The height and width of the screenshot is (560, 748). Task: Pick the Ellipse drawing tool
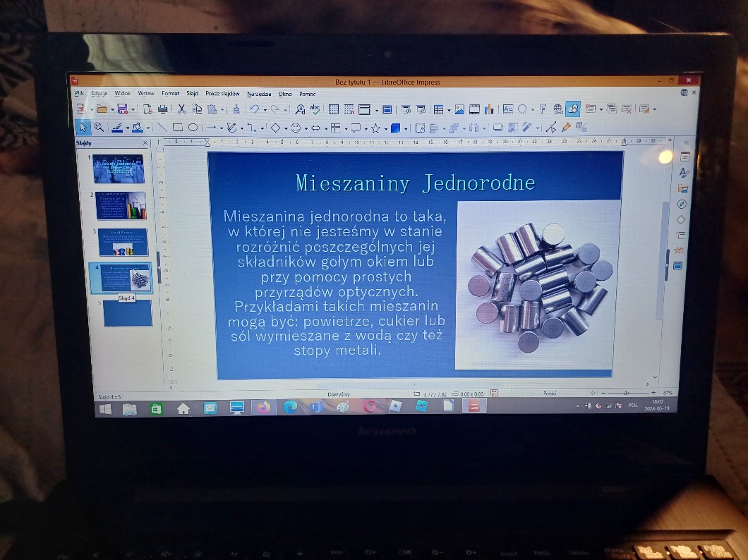coord(193,128)
